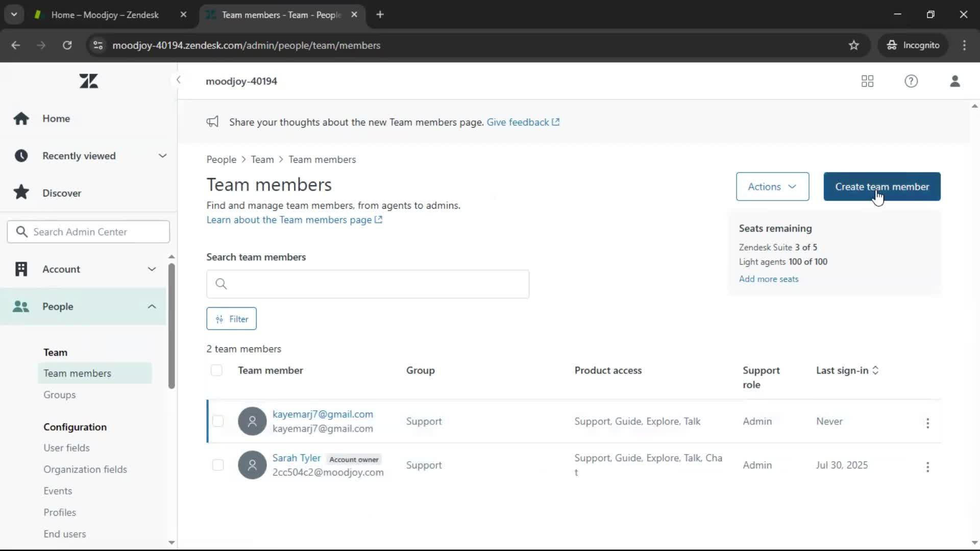
Task: Open a new browser tab
Action: [x=380, y=15]
